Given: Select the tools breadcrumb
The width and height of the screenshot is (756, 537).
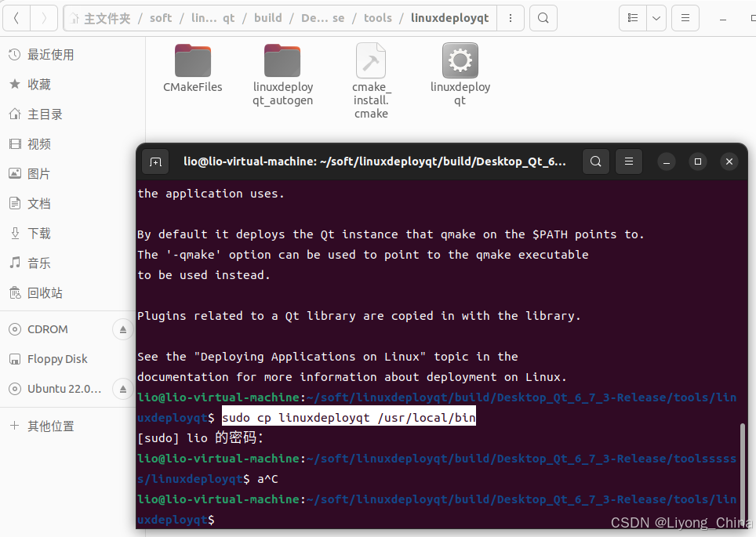Looking at the screenshot, I should [377, 17].
